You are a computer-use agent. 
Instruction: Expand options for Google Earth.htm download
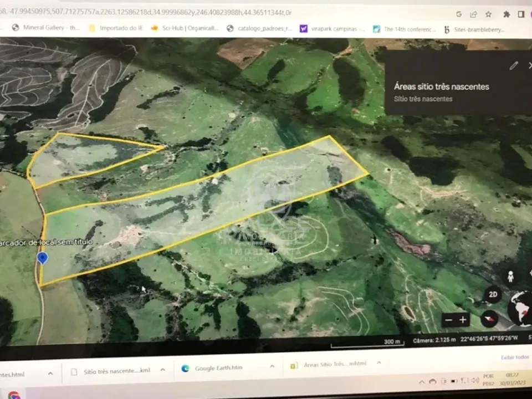tap(272, 366)
